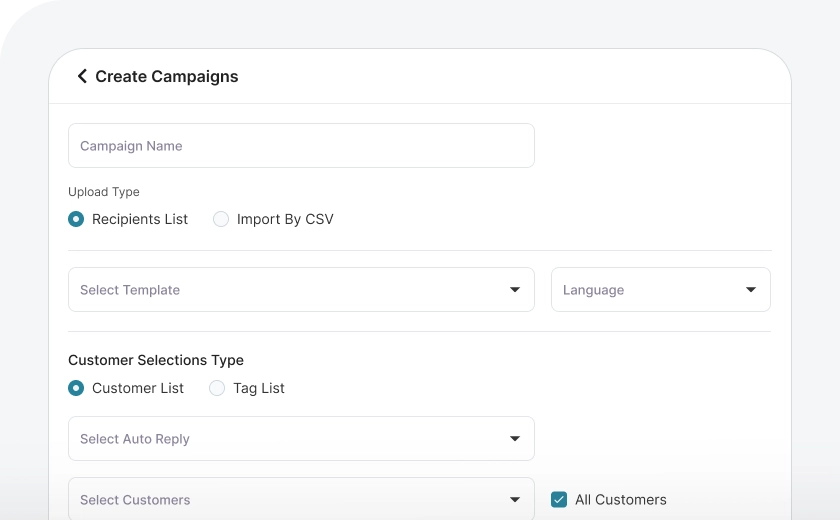Viewport: 840px width, 520px height.
Task: Click the caret arrow in Language field
Action: 751,290
